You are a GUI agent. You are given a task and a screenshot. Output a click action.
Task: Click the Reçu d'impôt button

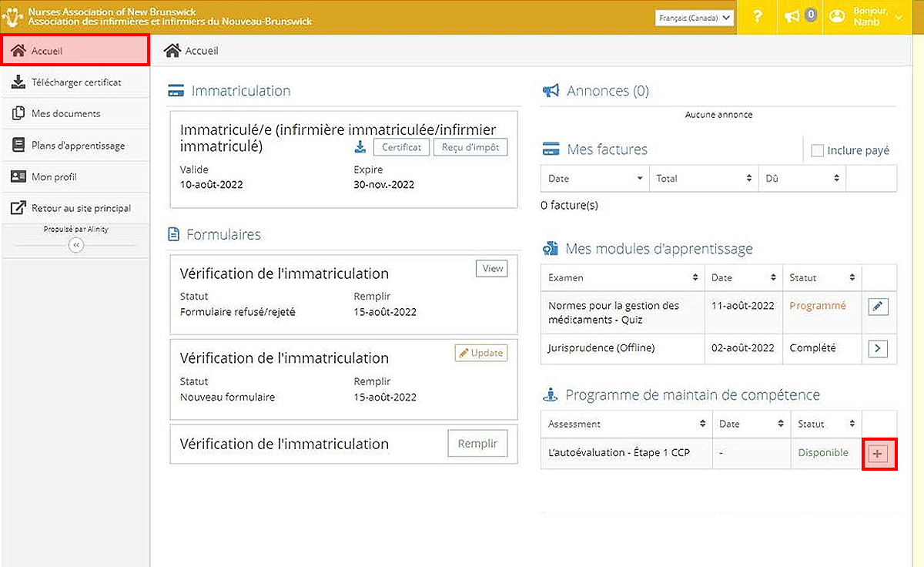pyautogui.click(x=470, y=147)
